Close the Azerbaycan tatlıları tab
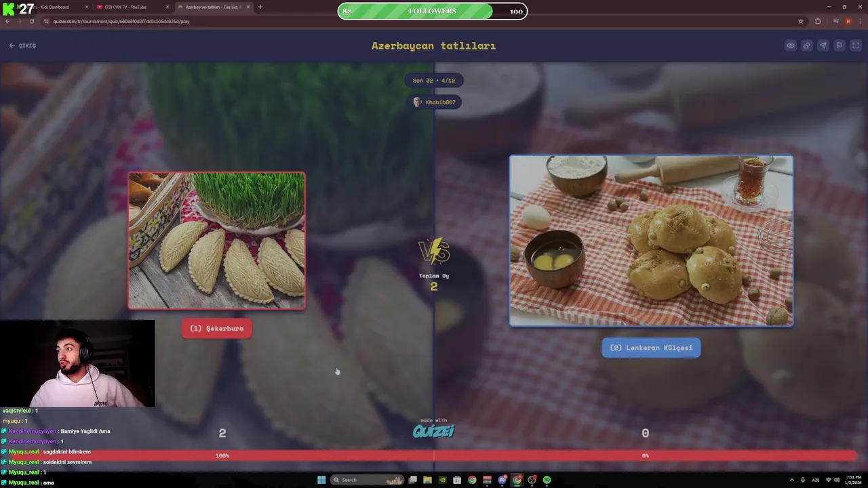The height and width of the screenshot is (488, 868). point(248,7)
